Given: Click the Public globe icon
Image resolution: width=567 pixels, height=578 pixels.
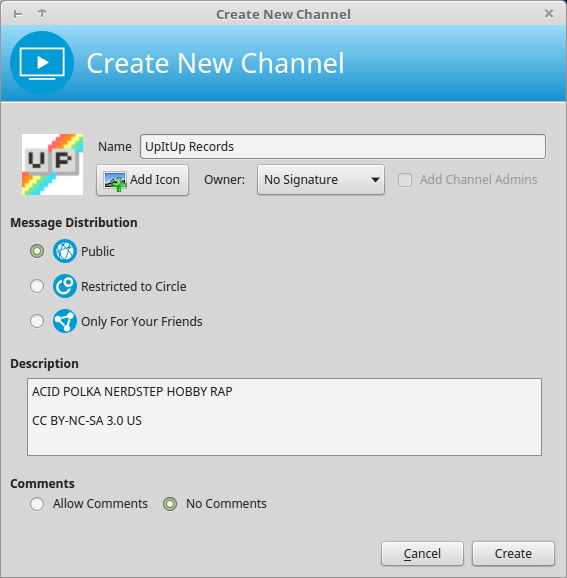Looking at the screenshot, I should click(x=65, y=251).
